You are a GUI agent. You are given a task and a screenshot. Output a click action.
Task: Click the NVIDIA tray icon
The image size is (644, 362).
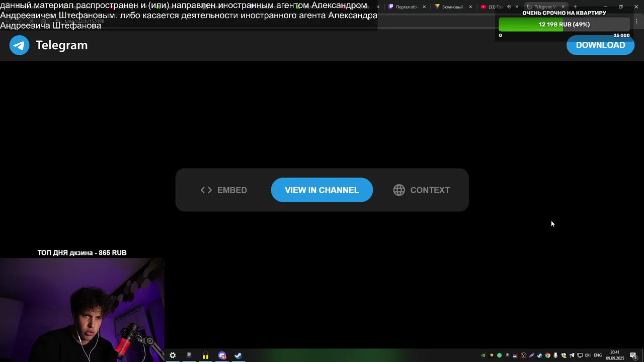coord(483,355)
